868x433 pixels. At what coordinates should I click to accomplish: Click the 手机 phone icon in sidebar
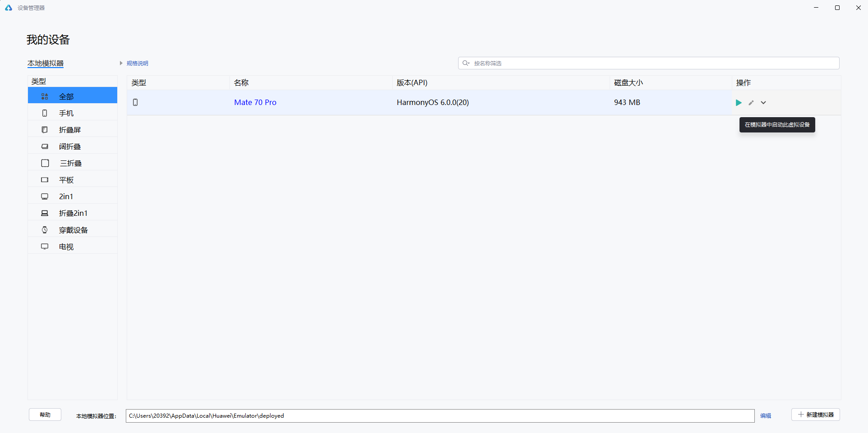click(x=45, y=113)
